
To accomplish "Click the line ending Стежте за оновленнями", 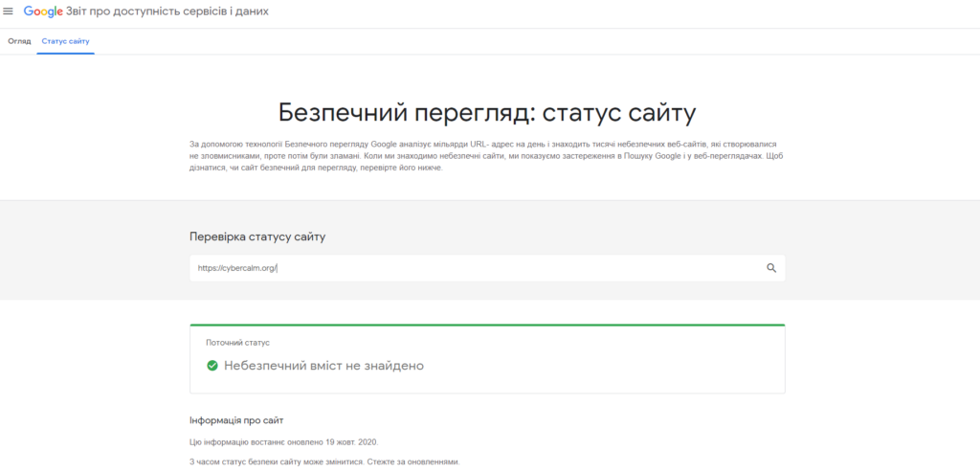I will [324, 462].
